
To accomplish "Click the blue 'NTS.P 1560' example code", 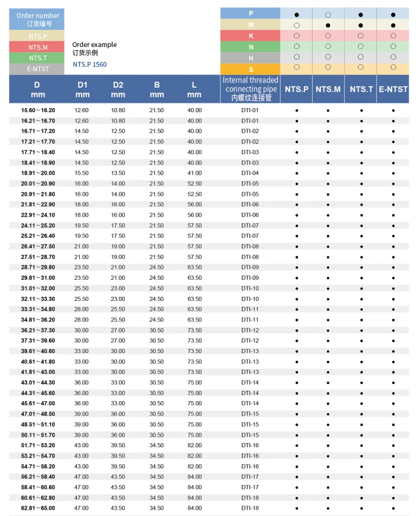I will pyautogui.click(x=89, y=65).
